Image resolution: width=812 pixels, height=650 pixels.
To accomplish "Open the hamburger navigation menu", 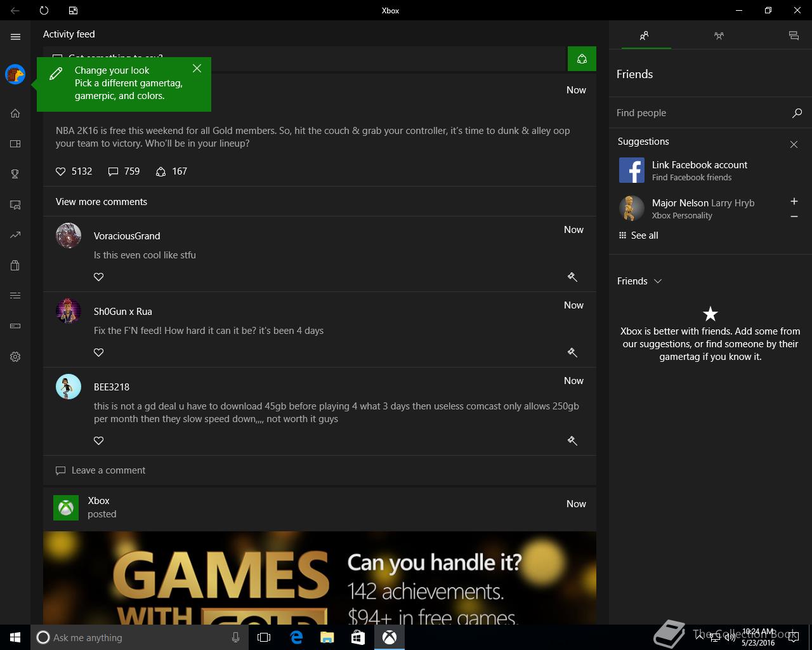I will point(15,37).
